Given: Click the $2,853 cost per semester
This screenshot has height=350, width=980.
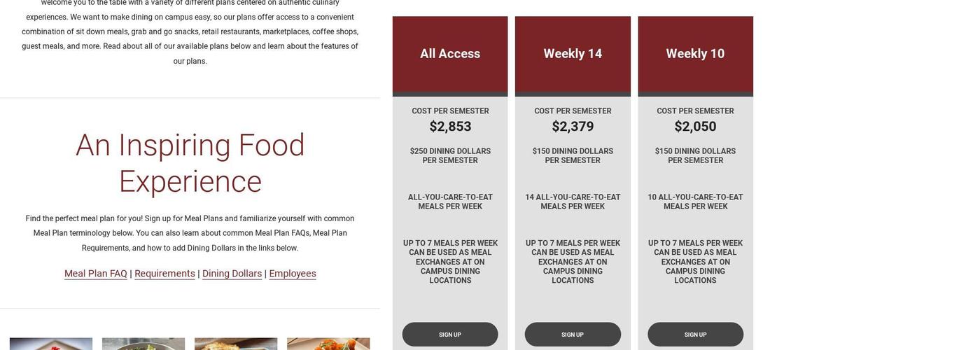Looking at the screenshot, I should click(450, 127).
